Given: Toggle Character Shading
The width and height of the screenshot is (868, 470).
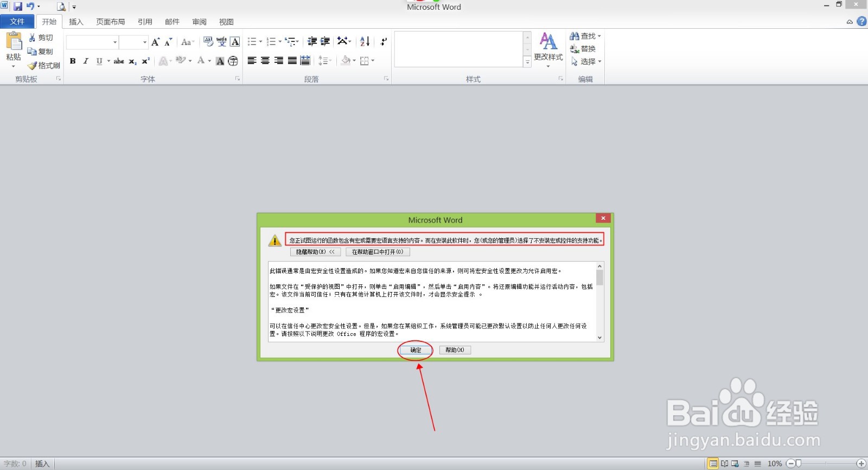Looking at the screenshot, I should (220, 61).
